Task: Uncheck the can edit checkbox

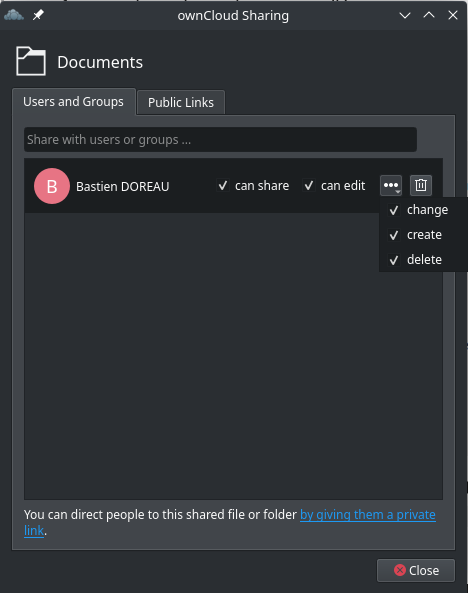Action: pos(309,185)
